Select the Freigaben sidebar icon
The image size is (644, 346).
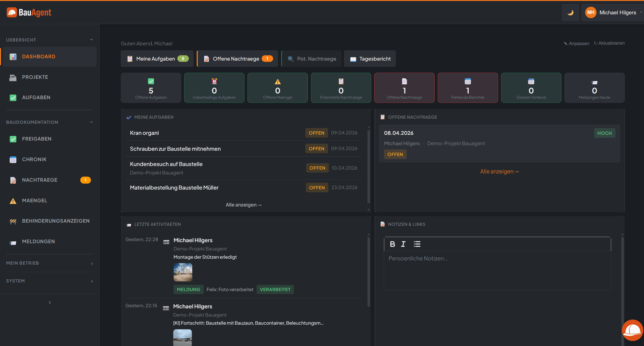point(13,139)
